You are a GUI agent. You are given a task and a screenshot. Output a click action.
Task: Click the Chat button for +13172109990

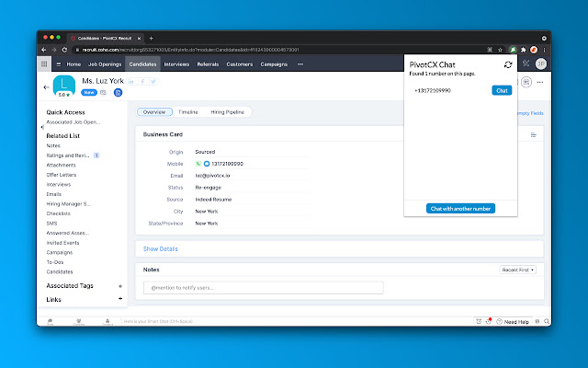tap(502, 90)
